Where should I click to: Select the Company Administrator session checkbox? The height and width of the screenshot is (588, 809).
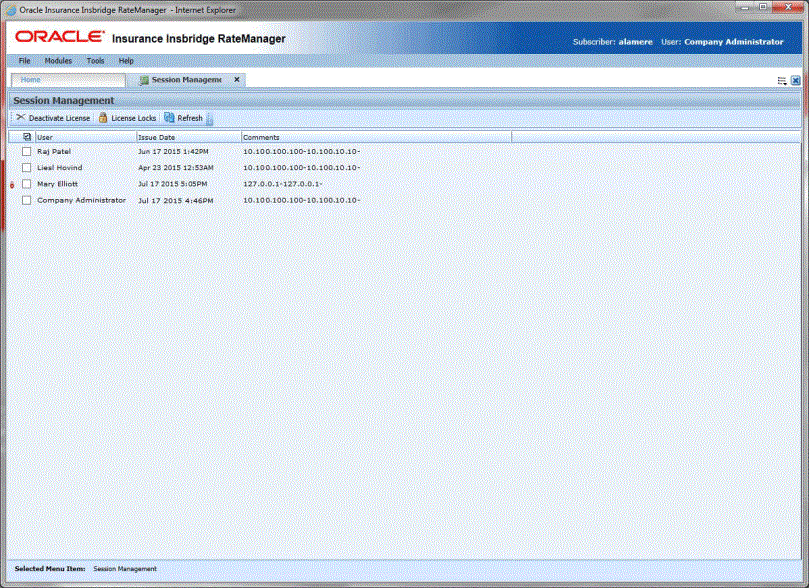coord(24,199)
